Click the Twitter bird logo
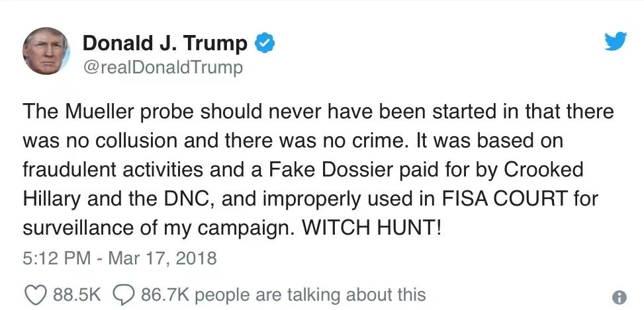The height and width of the screenshot is (310, 644). 616,41
